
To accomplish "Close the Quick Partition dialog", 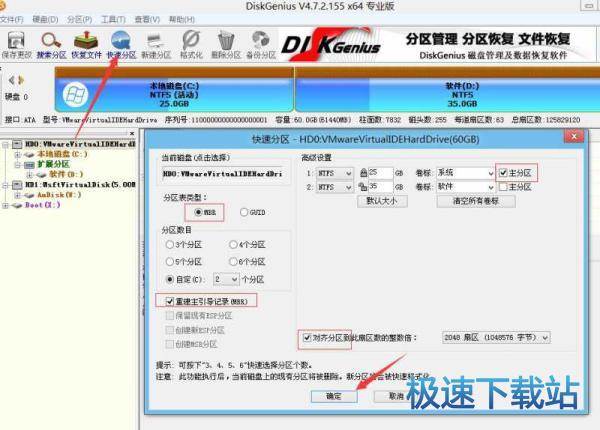I will point(574,136).
